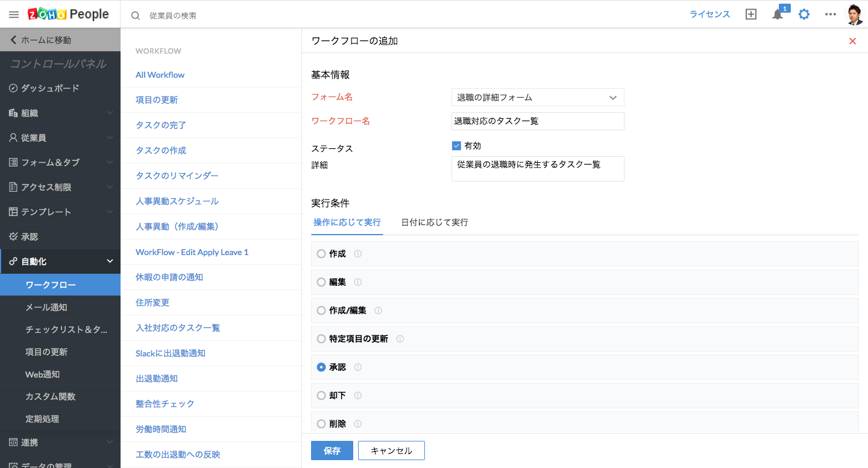Select the 作成 radio button

click(321, 254)
